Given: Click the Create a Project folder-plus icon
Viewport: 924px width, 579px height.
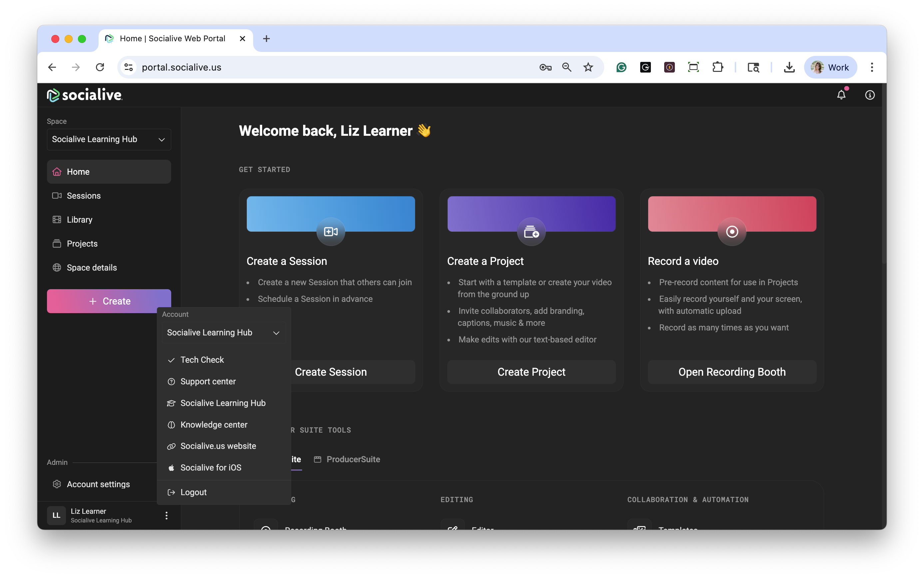Looking at the screenshot, I should pos(531,232).
